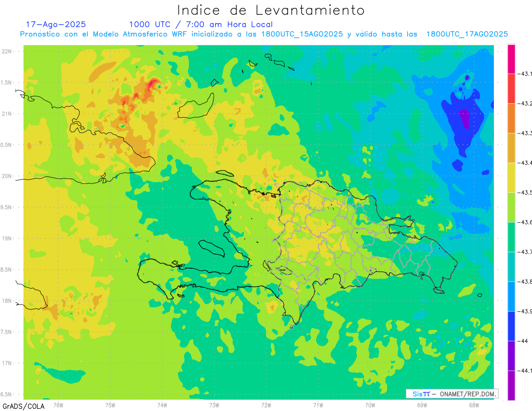Click the '69W' longitude label
The height and width of the screenshot is (411, 532).
click(422, 405)
